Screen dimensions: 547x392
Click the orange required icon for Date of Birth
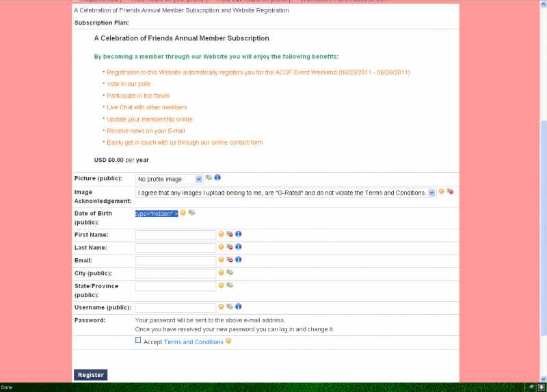click(x=183, y=212)
